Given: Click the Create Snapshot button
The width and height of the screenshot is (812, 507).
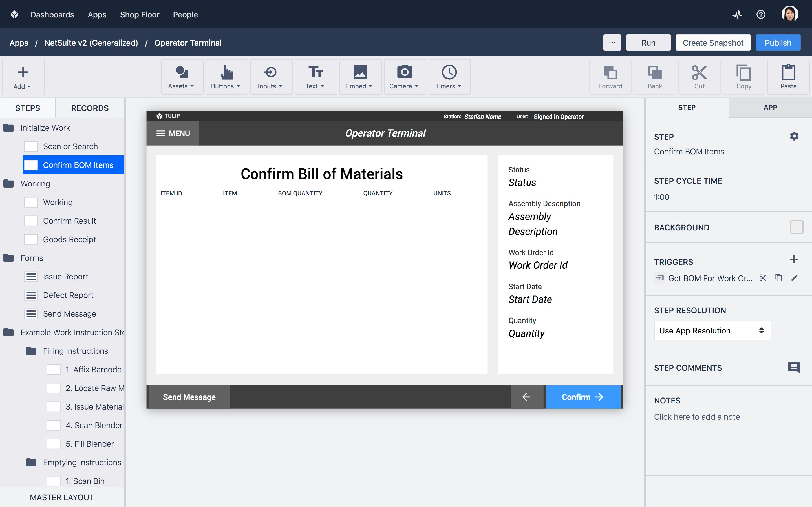Looking at the screenshot, I should pyautogui.click(x=713, y=43).
